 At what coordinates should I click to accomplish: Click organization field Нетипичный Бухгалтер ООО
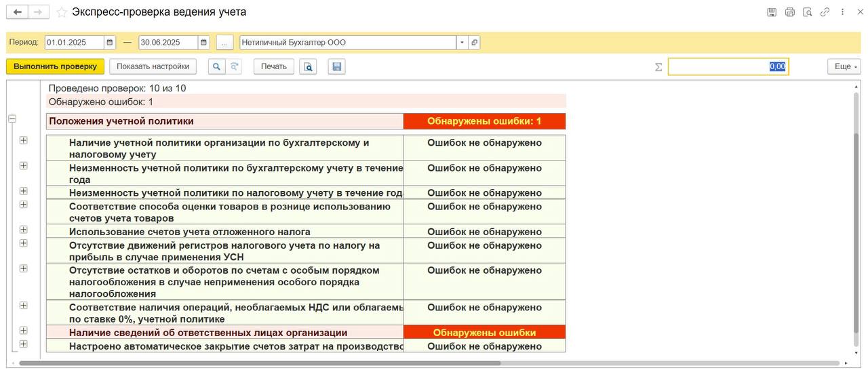349,42
